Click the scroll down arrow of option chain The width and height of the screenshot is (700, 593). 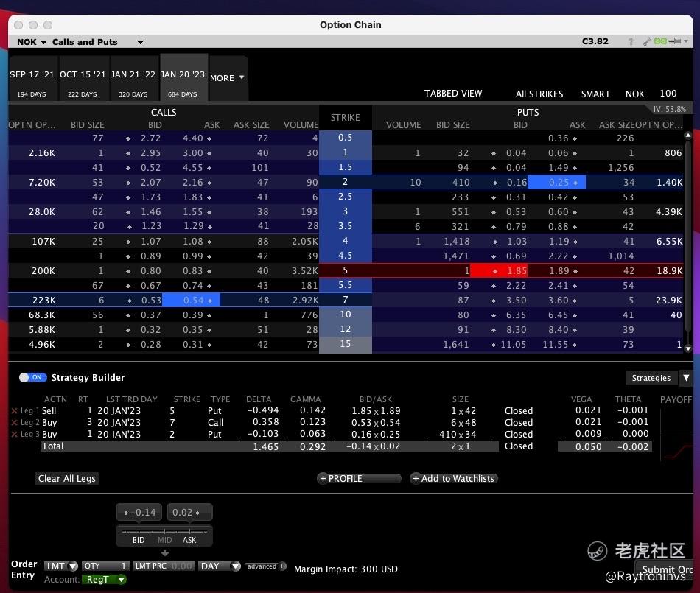688,348
